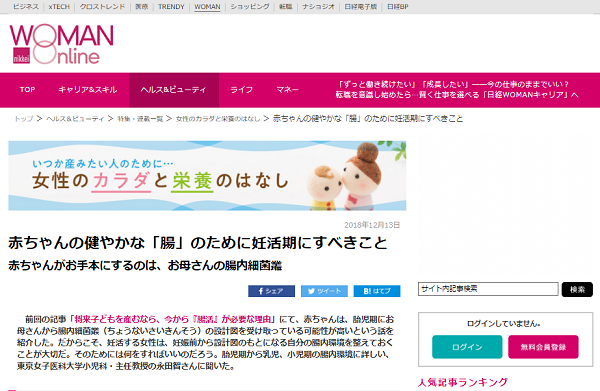Go to TOP in pink navigation bar
Image resolution: width=600 pixels, height=391 pixels.
27,90
